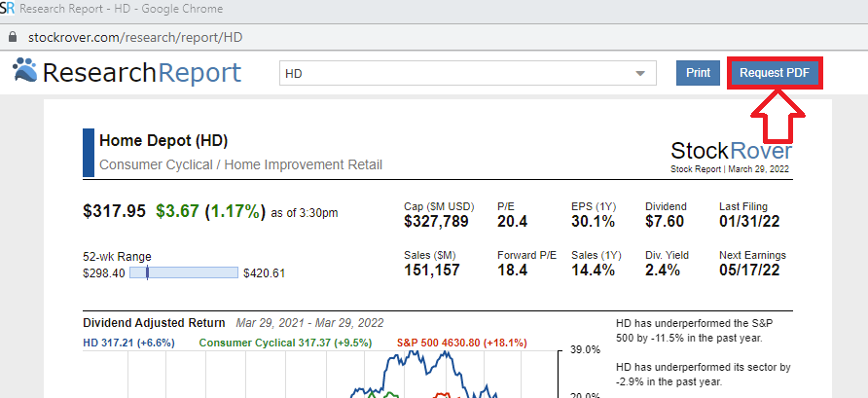The height and width of the screenshot is (398, 868).
Task: Click the Div. Yield value 2.4%
Action: pyautogui.click(x=663, y=271)
